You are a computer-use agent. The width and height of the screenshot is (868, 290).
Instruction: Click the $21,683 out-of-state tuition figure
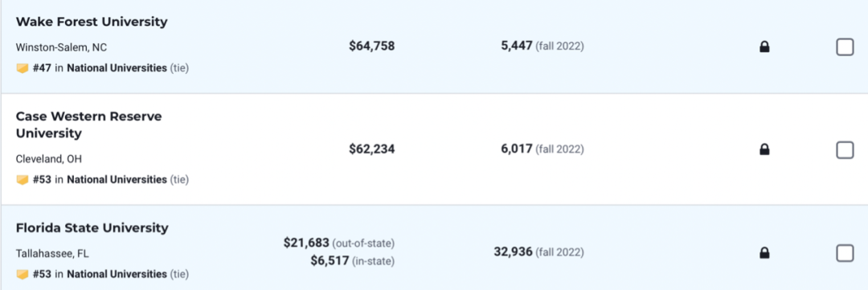(307, 243)
